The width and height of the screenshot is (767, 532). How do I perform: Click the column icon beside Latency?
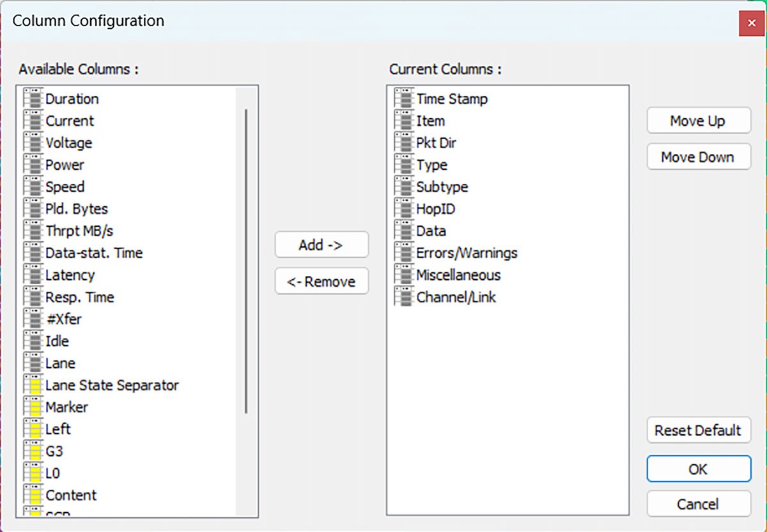tap(33, 275)
